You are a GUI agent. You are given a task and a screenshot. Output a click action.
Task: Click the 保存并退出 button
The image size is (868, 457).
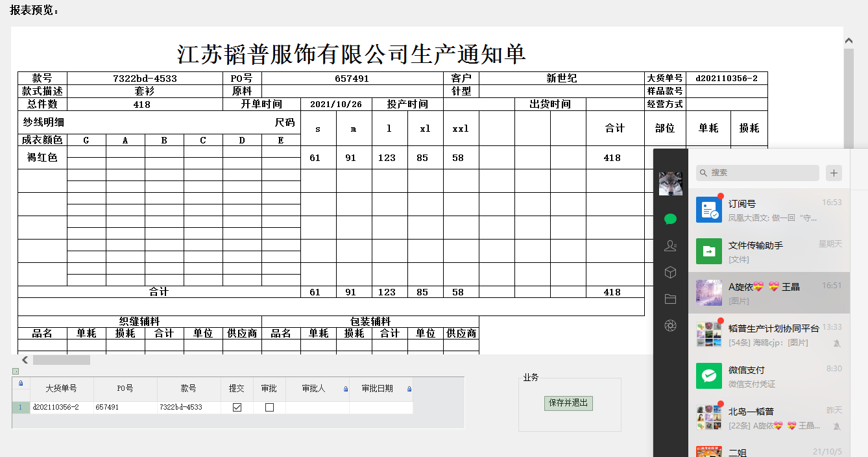(x=568, y=403)
